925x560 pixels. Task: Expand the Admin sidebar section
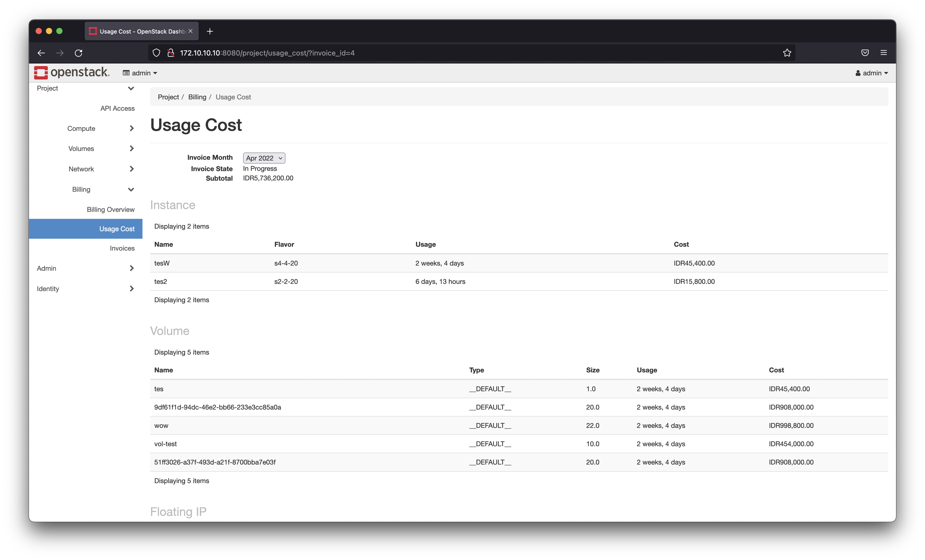click(85, 268)
